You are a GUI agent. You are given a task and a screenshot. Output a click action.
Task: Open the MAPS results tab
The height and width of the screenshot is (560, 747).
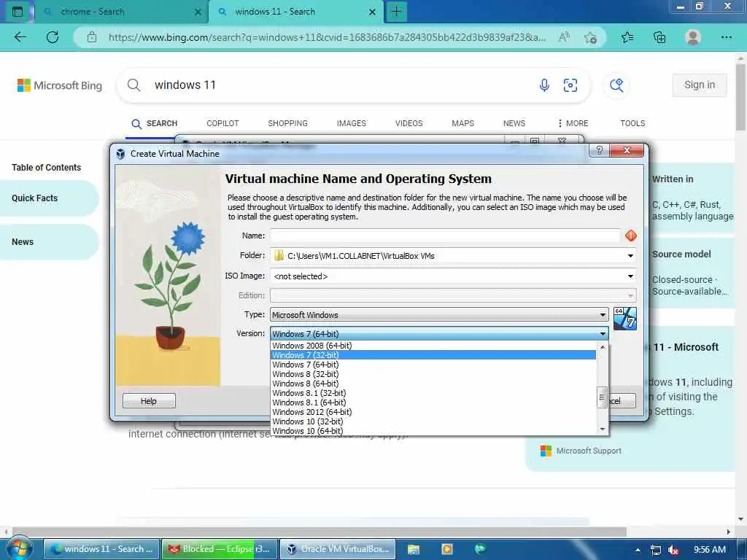[x=462, y=123]
